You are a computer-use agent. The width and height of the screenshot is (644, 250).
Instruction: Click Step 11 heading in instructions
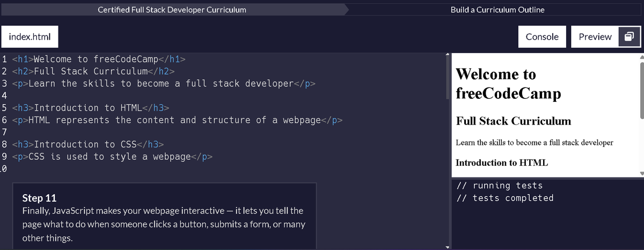click(39, 198)
